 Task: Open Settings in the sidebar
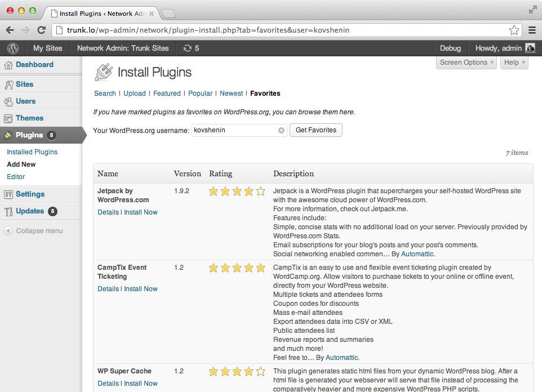[x=30, y=194]
